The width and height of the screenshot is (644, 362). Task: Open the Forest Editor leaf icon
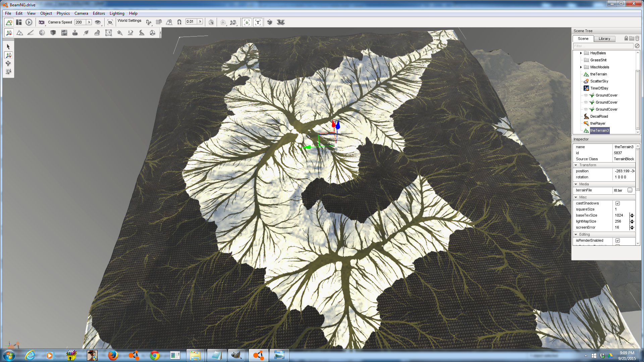(x=86, y=33)
